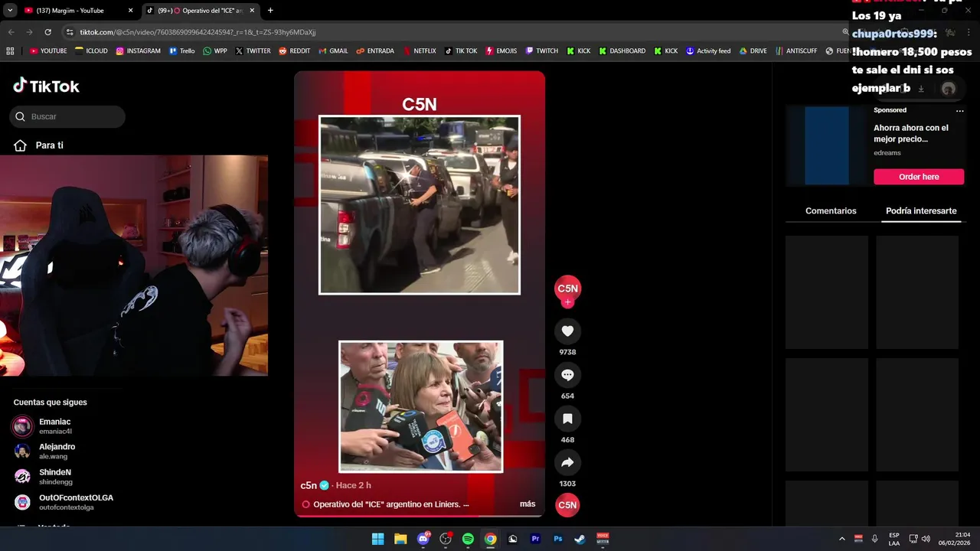Open Premiere Pro from the taskbar
The width and height of the screenshot is (980, 551).
535,539
